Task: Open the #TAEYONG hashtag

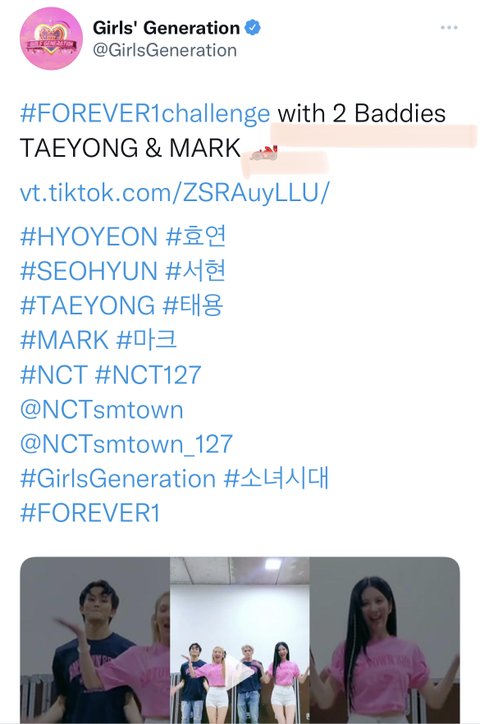Action: tap(87, 305)
